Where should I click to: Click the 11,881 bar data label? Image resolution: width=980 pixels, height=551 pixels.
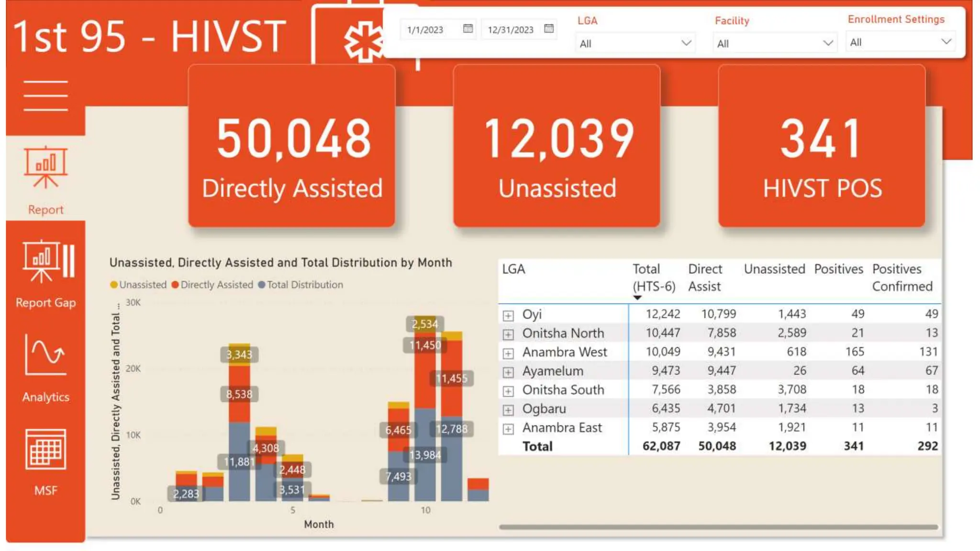point(239,462)
